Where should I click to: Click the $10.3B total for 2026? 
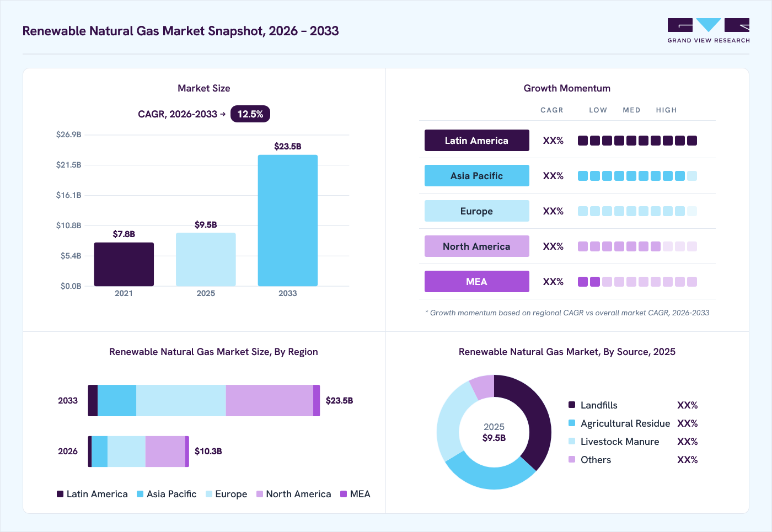coord(208,451)
